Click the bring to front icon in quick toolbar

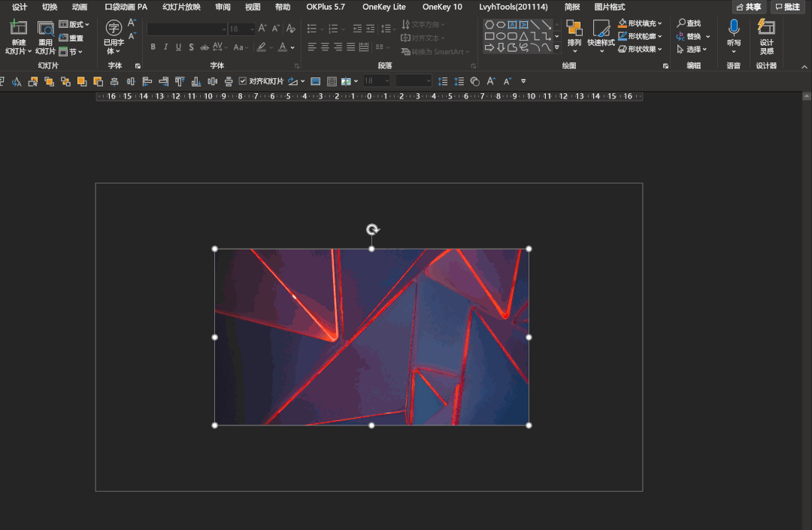click(82, 81)
